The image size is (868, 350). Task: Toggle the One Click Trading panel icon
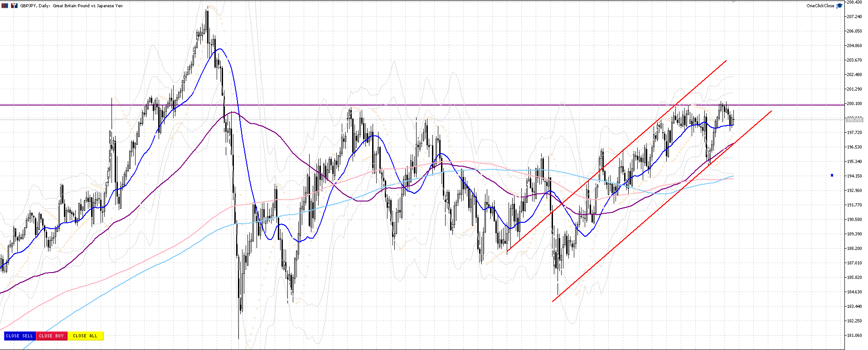click(x=5, y=6)
